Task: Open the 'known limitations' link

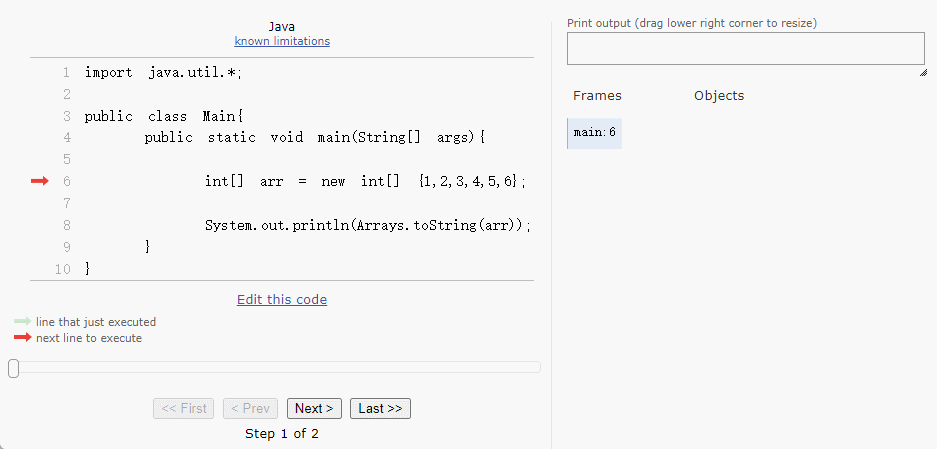Action: coord(282,41)
